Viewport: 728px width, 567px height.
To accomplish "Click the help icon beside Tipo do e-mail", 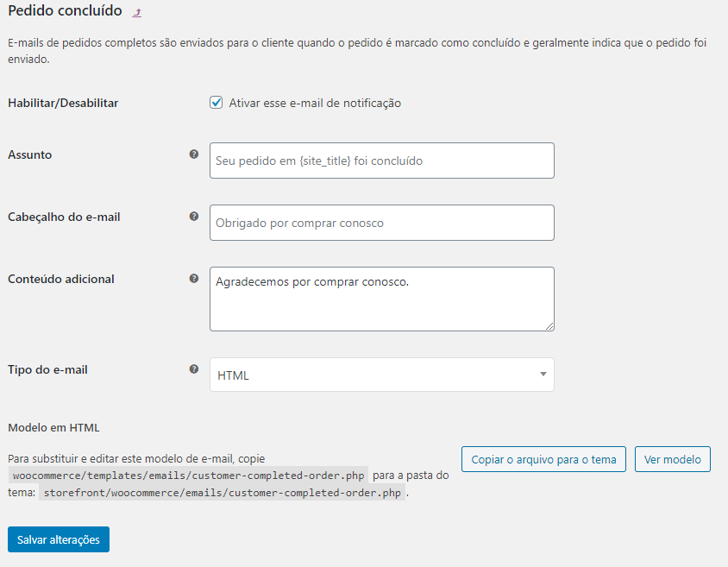I will pyautogui.click(x=194, y=369).
